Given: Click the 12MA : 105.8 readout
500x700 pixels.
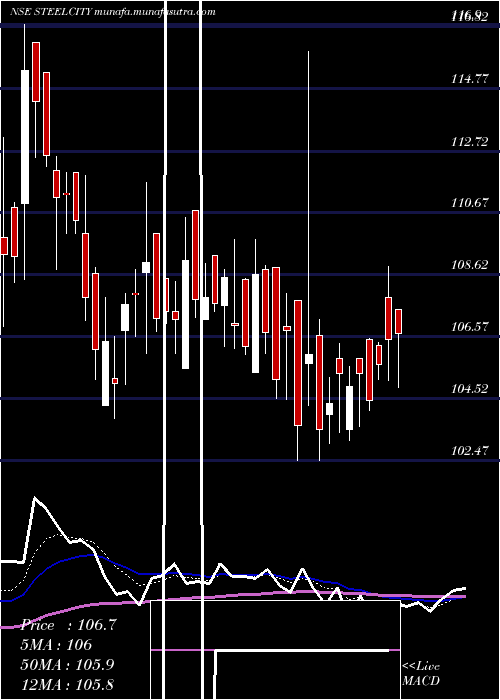Looking at the screenshot, I should tap(67, 684).
